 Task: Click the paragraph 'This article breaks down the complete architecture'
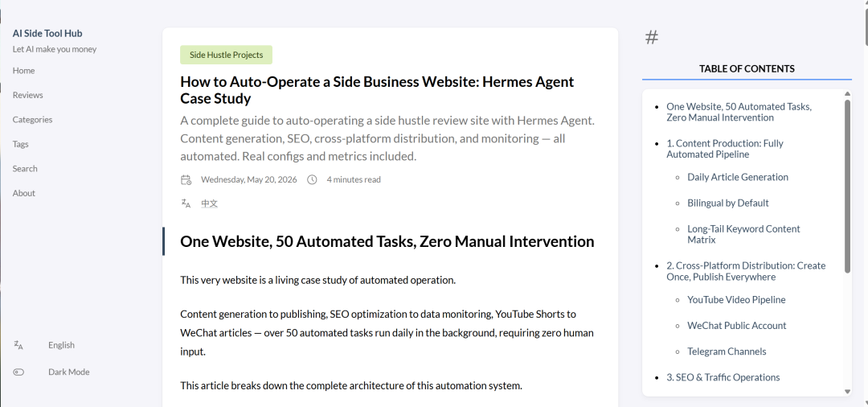tap(351, 385)
